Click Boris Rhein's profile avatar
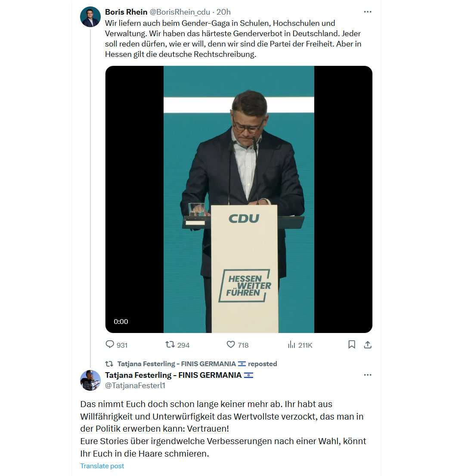This screenshot has width=452, height=476. pos(90,17)
